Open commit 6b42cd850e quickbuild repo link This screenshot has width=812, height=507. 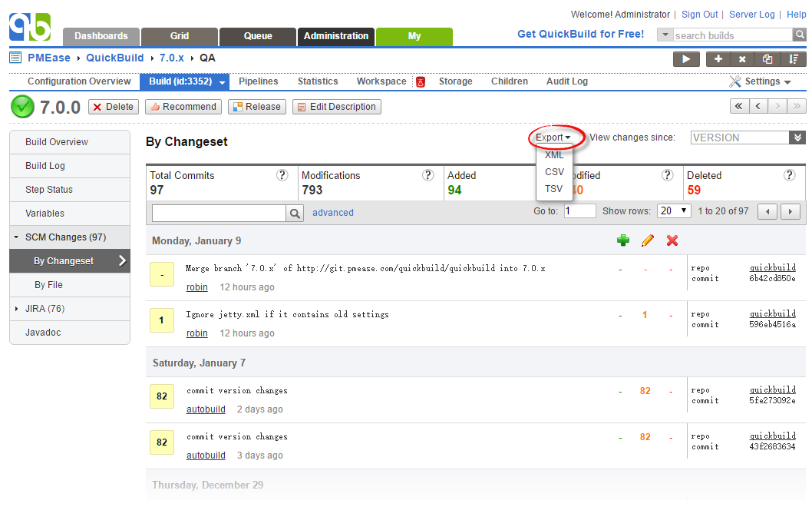click(773, 267)
